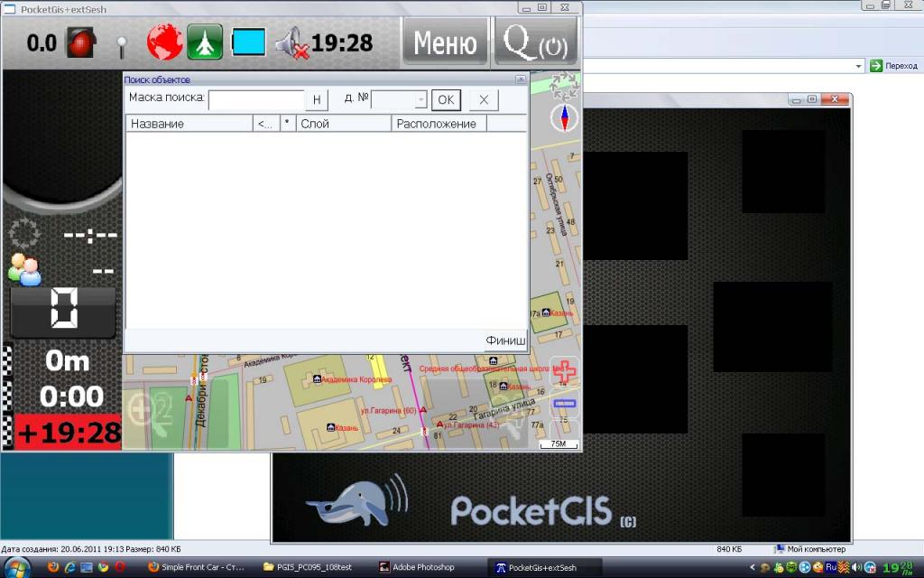Viewport: 924px width, 578px height.
Task: Open Simple Front Car Firefox taskbar item
Action: coord(196,567)
